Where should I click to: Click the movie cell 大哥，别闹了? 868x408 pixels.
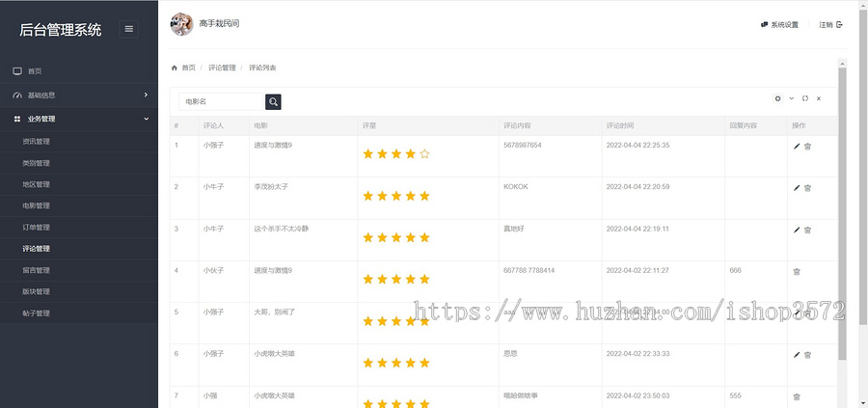[x=275, y=313]
